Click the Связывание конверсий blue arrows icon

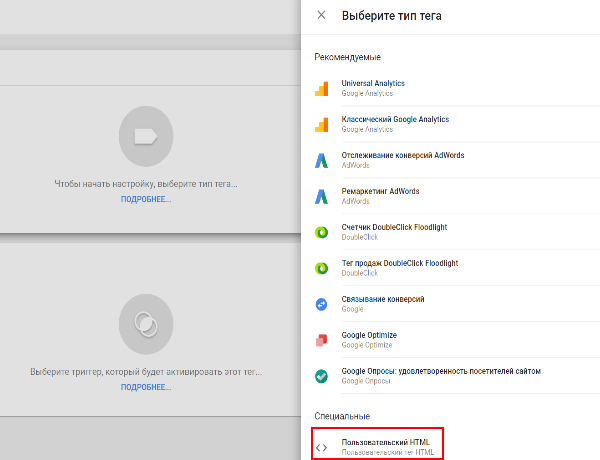tap(321, 304)
